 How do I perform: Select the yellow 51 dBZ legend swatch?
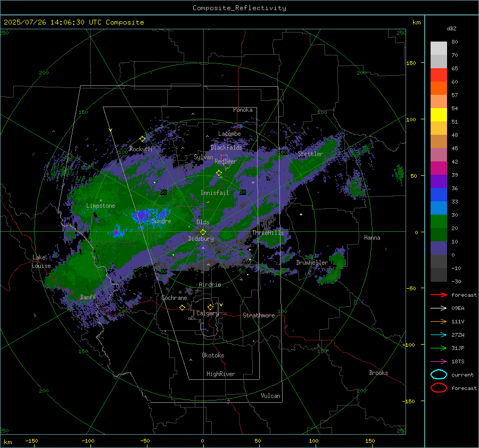[x=439, y=115]
